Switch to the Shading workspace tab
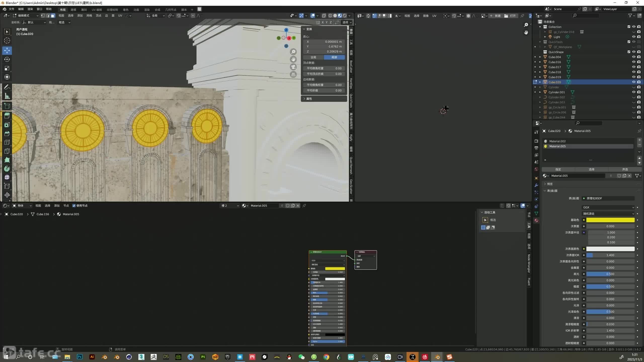 pos(126,10)
